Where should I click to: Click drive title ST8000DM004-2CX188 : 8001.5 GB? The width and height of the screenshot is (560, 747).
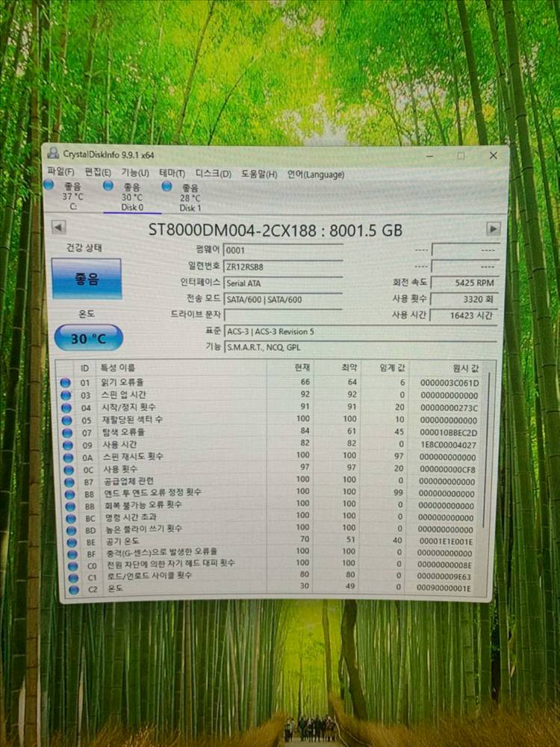[276, 230]
